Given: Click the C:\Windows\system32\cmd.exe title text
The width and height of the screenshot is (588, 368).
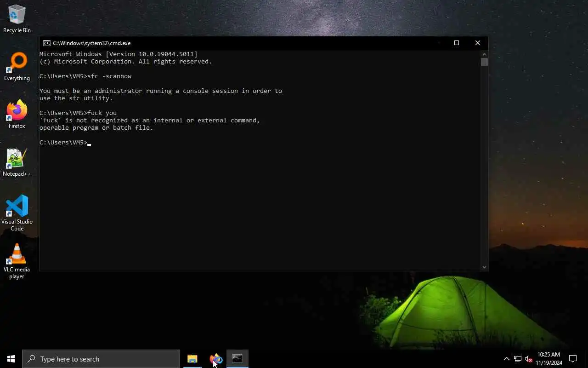Looking at the screenshot, I should [x=92, y=43].
